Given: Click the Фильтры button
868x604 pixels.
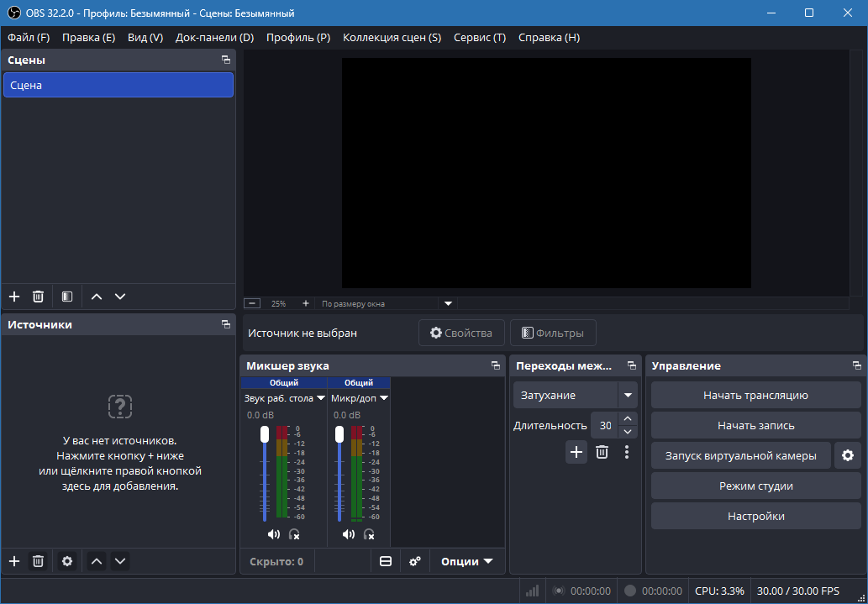Looking at the screenshot, I should 553,333.
